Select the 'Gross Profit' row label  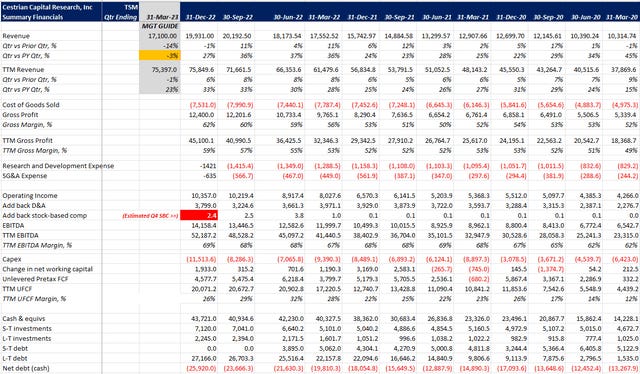click(20, 115)
